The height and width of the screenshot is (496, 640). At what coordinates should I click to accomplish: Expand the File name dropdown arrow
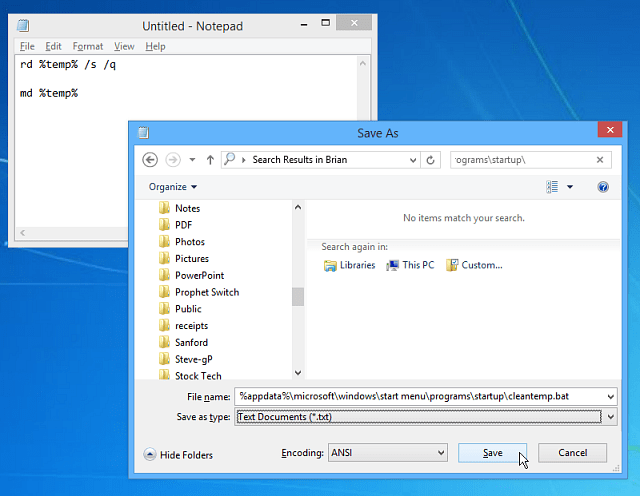(x=611, y=396)
